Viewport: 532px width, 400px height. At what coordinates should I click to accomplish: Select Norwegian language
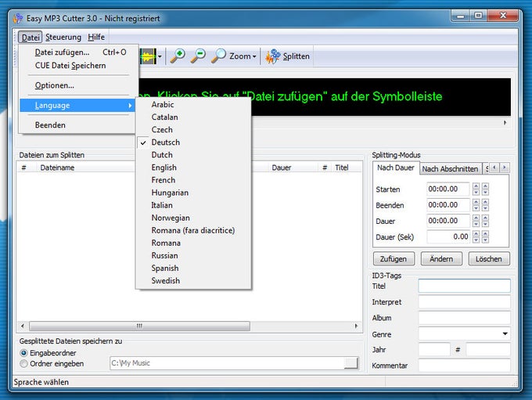(193, 218)
